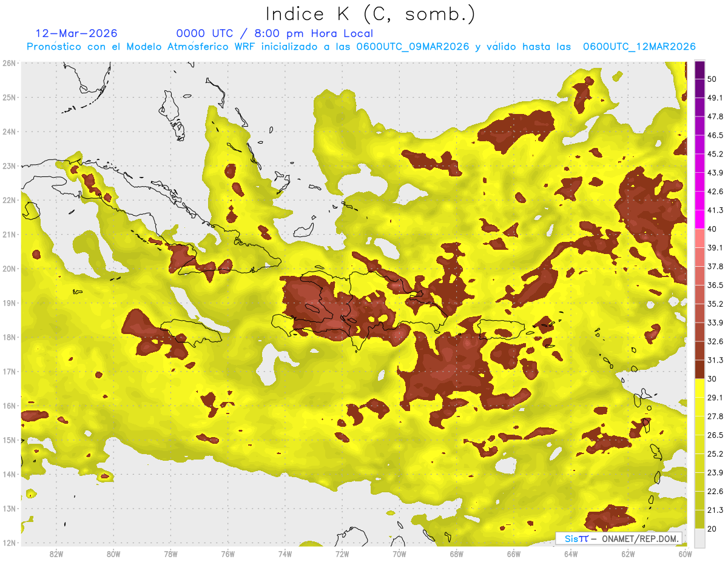Click the '33.9' colorbar value

coord(715,323)
